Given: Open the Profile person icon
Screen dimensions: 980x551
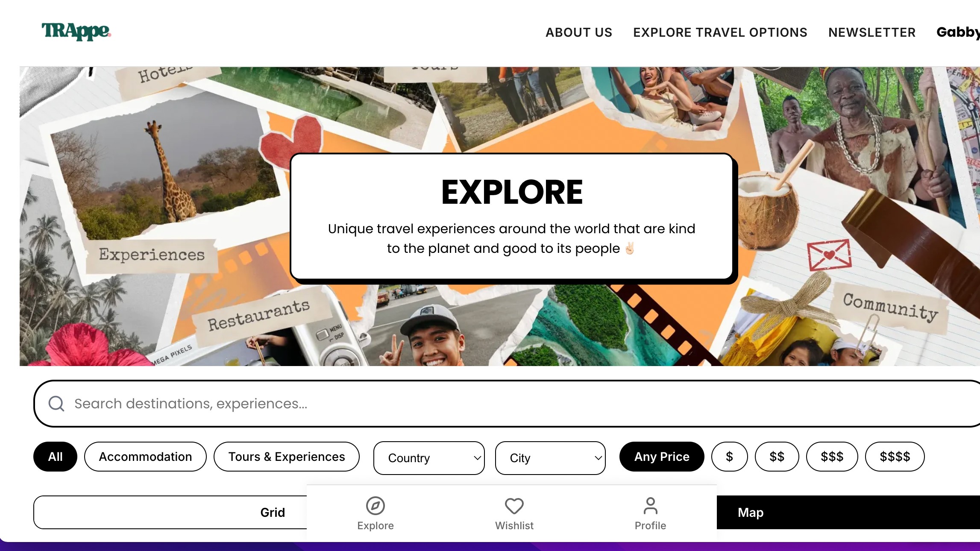Looking at the screenshot, I should pyautogui.click(x=650, y=506).
